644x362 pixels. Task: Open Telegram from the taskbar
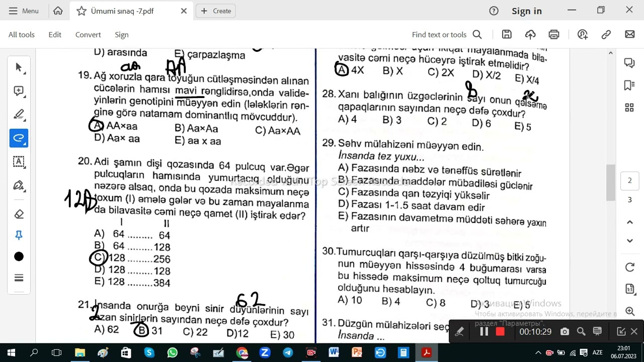tap(288, 352)
